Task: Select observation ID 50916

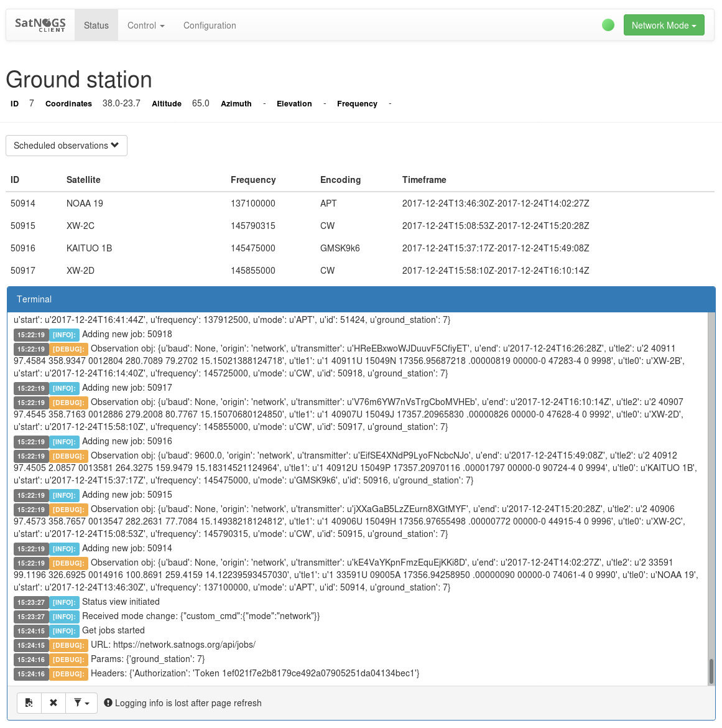Action: click(23, 248)
